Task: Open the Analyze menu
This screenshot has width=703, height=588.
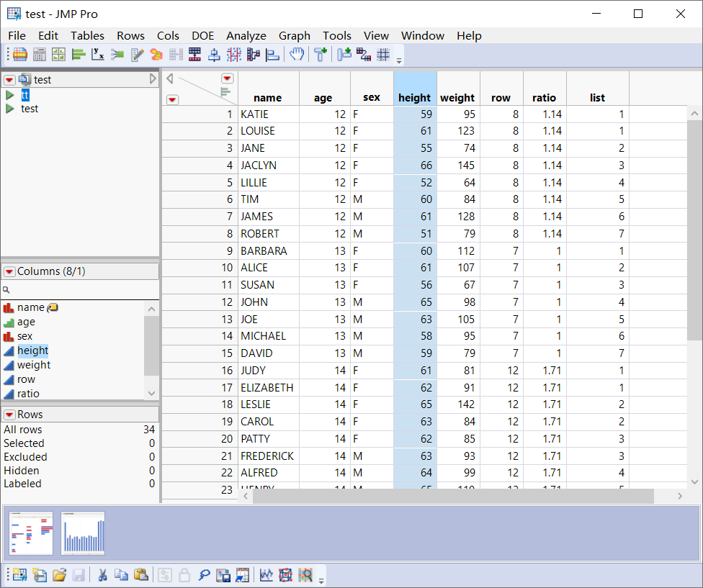Action: (x=246, y=35)
